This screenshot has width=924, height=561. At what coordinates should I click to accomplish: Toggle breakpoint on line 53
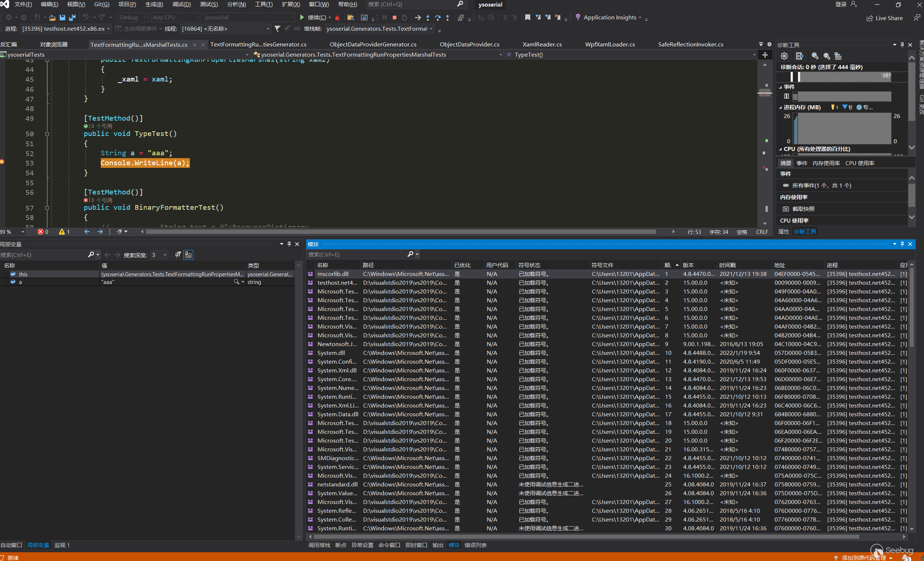2,162
